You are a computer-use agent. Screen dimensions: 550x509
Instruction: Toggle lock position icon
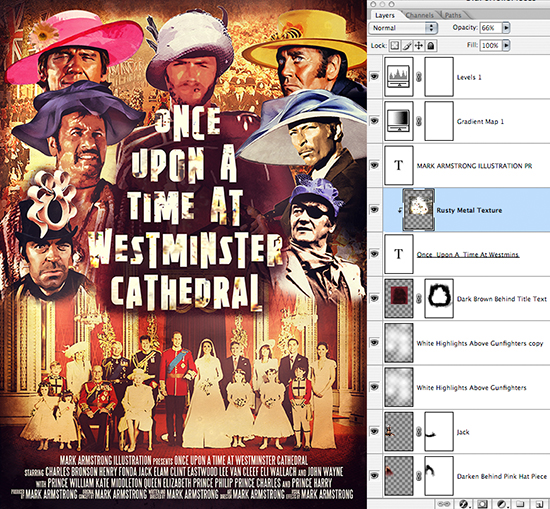coord(418,46)
